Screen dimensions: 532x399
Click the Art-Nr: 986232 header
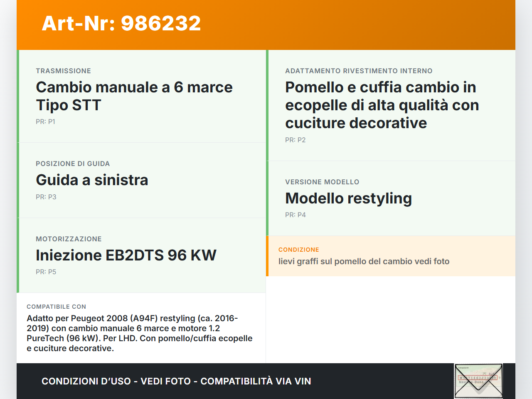(x=121, y=24)
